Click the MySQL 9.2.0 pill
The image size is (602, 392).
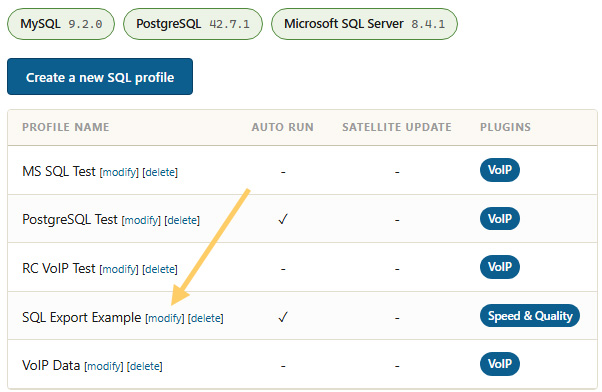point(61,24)
